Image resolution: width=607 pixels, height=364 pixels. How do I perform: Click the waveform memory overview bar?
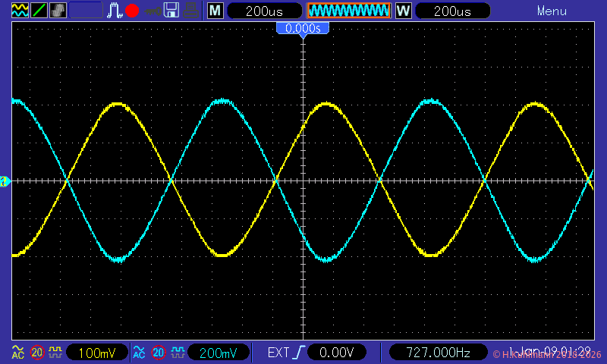coord(348,11)
